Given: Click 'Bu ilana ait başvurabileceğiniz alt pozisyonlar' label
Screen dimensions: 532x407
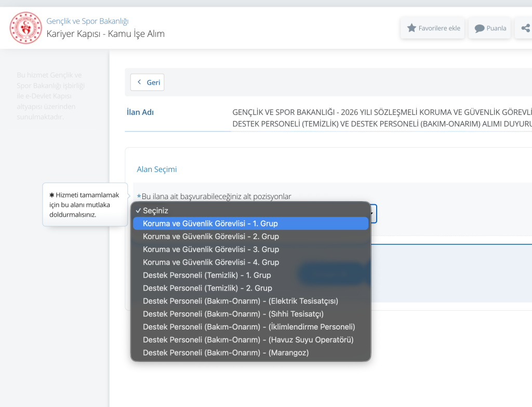Looking at the screenshot, I should pos(216,196).
